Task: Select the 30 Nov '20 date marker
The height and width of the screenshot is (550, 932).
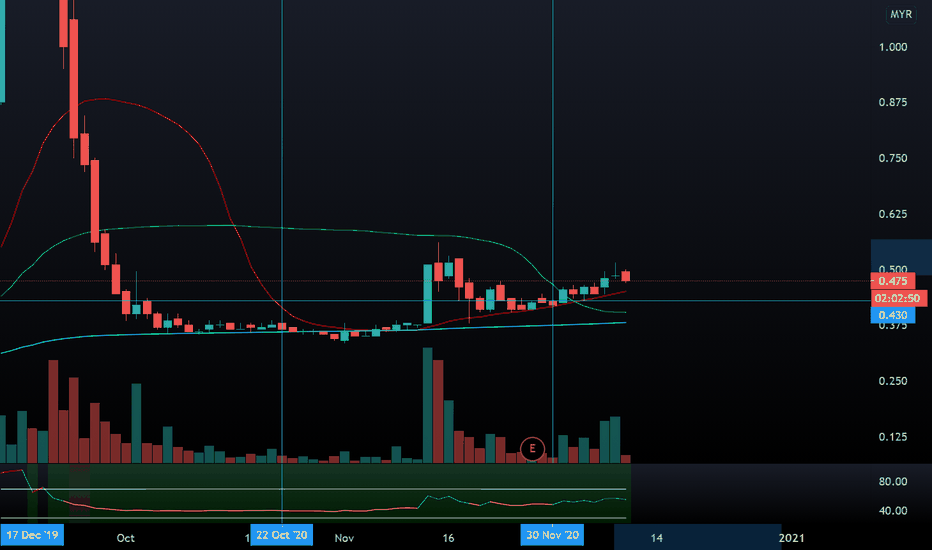Action: pos(552,535)
